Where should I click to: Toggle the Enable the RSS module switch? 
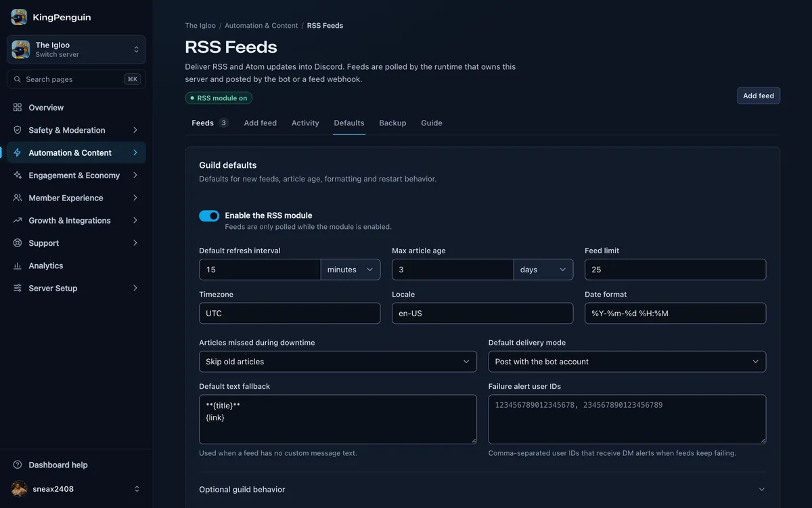pos(209,215)
